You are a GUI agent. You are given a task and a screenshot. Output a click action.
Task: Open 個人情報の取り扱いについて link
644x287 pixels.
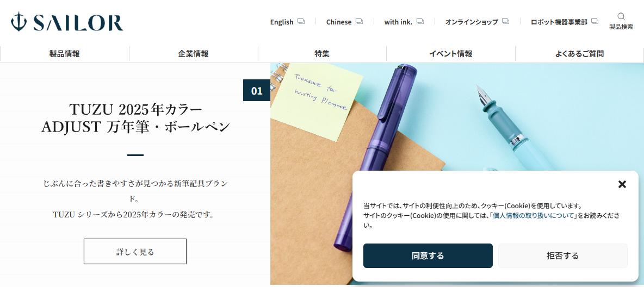(533, 216)
